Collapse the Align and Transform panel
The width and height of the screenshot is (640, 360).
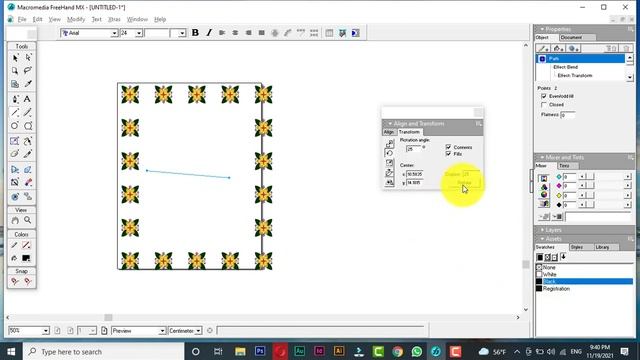coord(390,124)
